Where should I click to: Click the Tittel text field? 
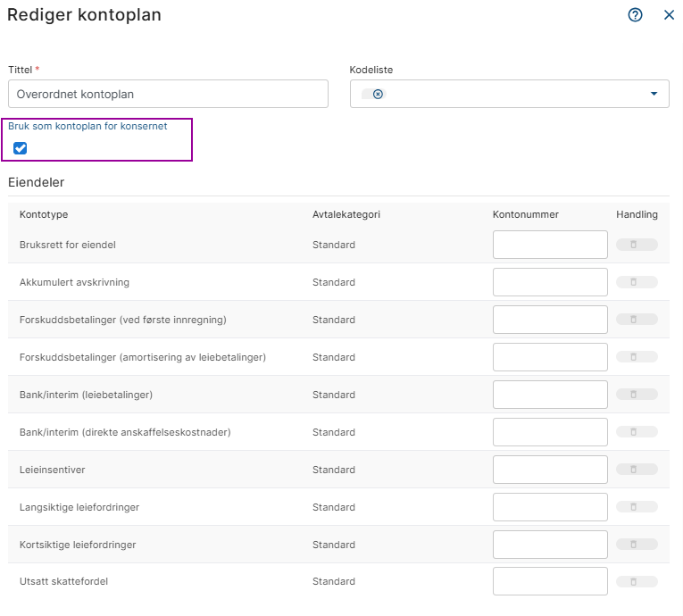click(168, 94)
